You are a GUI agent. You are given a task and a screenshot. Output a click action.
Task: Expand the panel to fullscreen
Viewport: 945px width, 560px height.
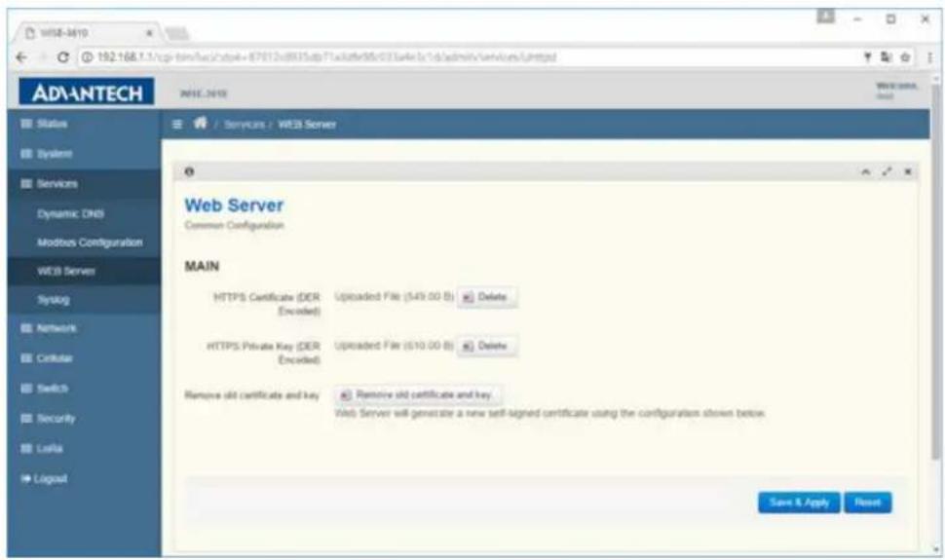pos(887,171)
